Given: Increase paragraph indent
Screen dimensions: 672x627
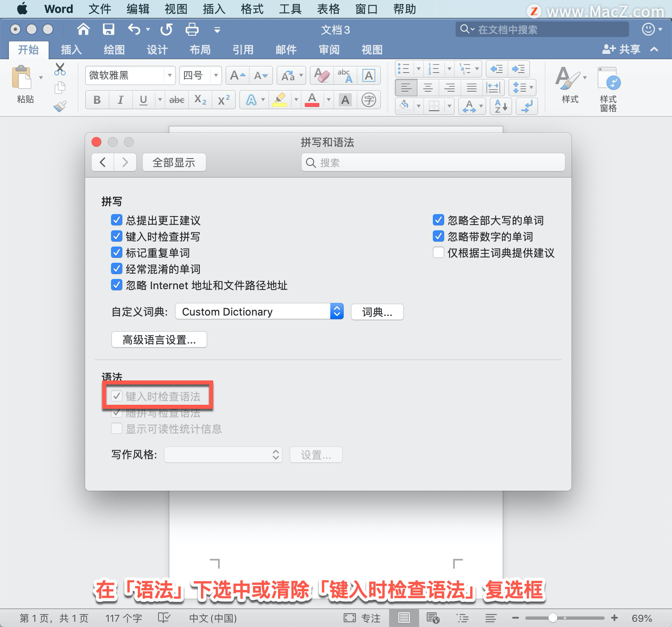Looking at the screenshot, I should click(518, 69).
